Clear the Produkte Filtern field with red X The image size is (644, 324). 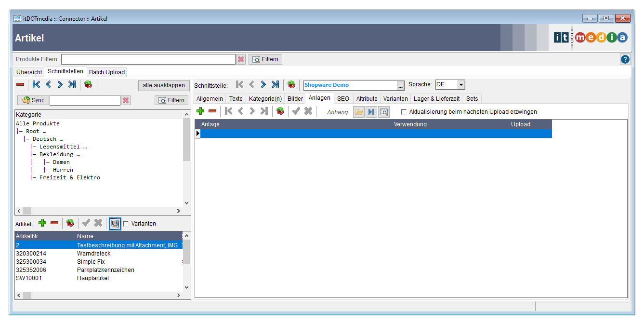click(x=241, y=59)
